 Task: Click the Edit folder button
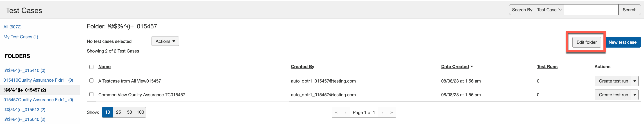click(586, 42)
